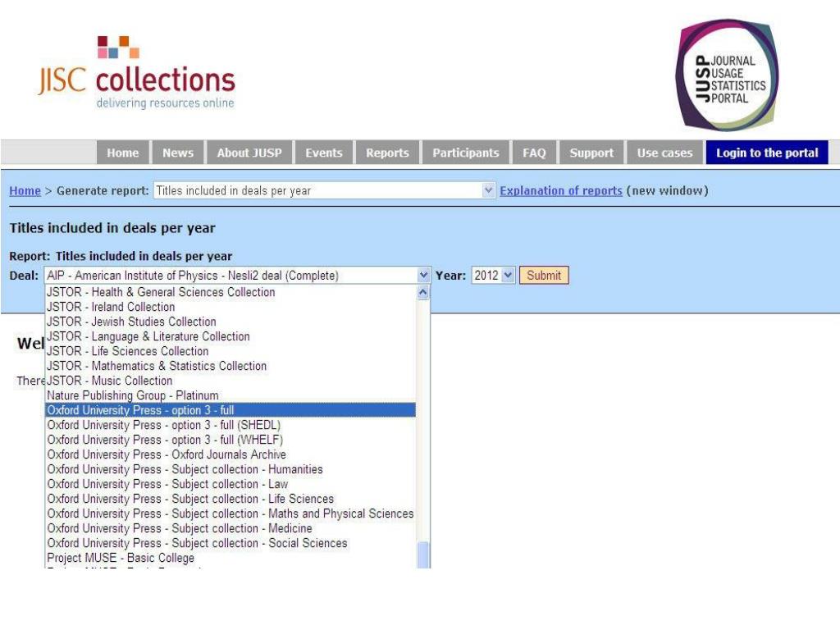Open the Year dropdown showing 2012

point(493,276)
